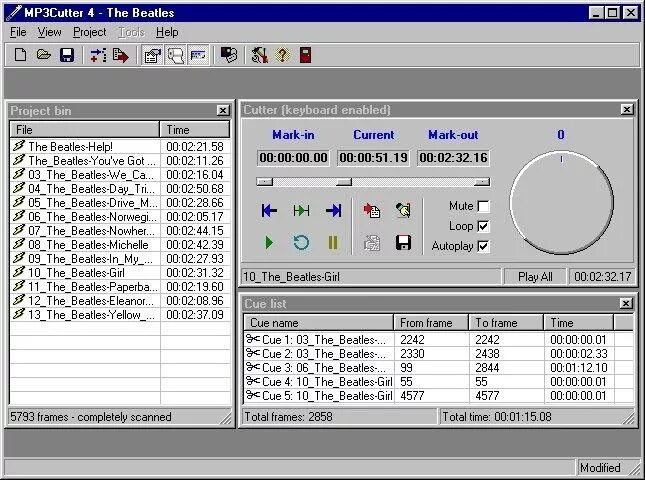This screenshot has height=480, width=645.
Task: Select file 04_The_Beatles-Day_Tri...
Action: coord(119,189)
